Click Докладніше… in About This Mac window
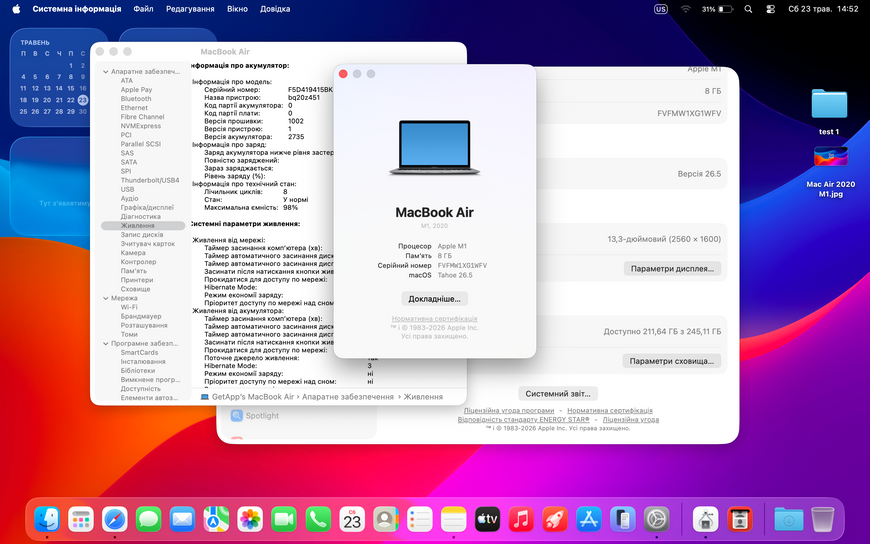 [434, 299]
